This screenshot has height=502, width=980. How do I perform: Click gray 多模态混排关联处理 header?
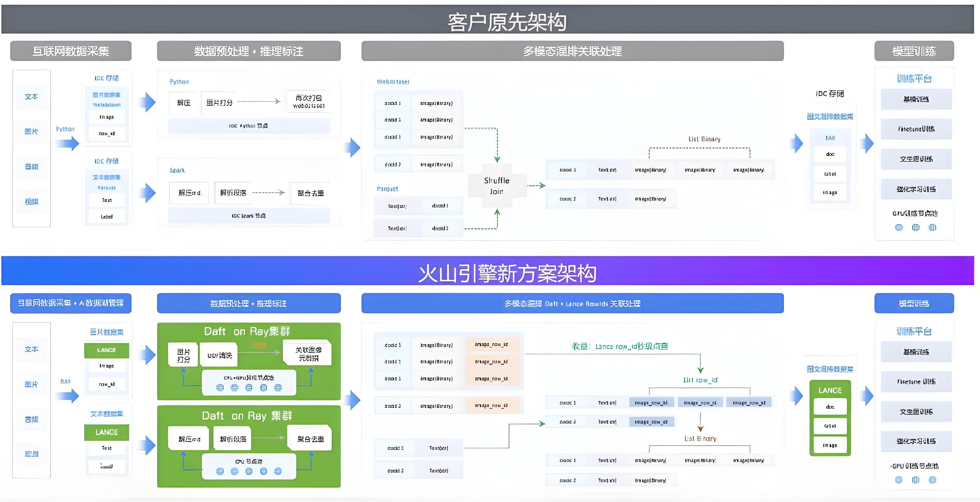(573, 51)
